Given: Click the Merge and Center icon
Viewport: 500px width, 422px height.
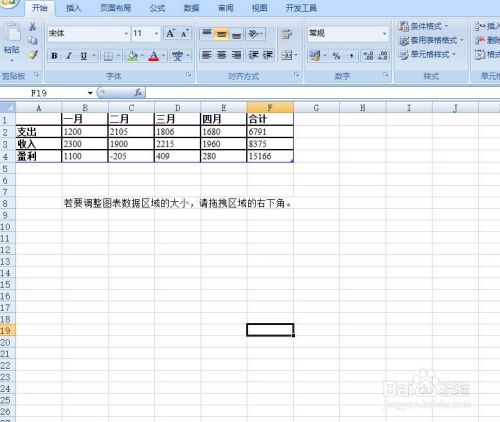Looking at the screenshot, I should coord(286,55).
